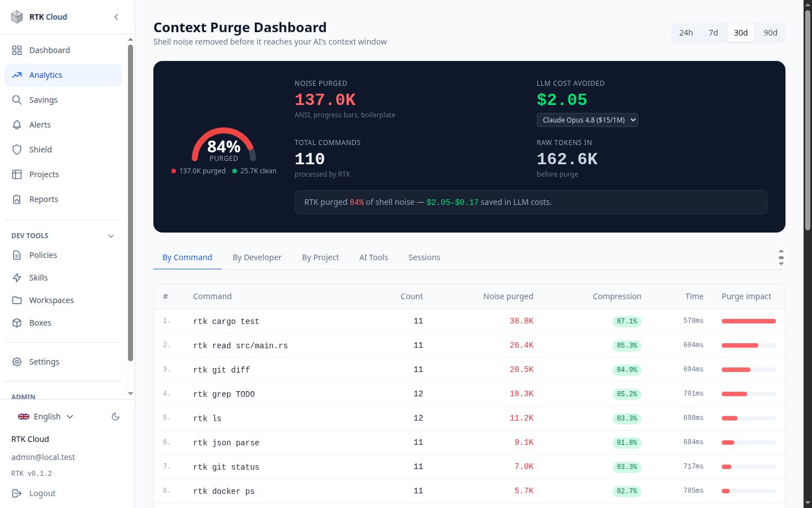The image size is (812, 508).
Task: Click the rtk read src/main.rs impact bar
Action: coord(749,345)
